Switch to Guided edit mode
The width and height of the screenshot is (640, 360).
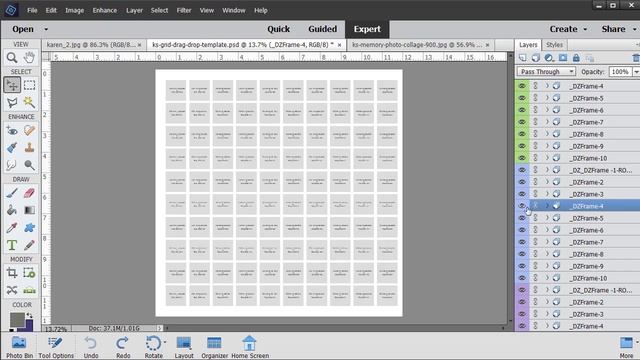pos(322,29)
